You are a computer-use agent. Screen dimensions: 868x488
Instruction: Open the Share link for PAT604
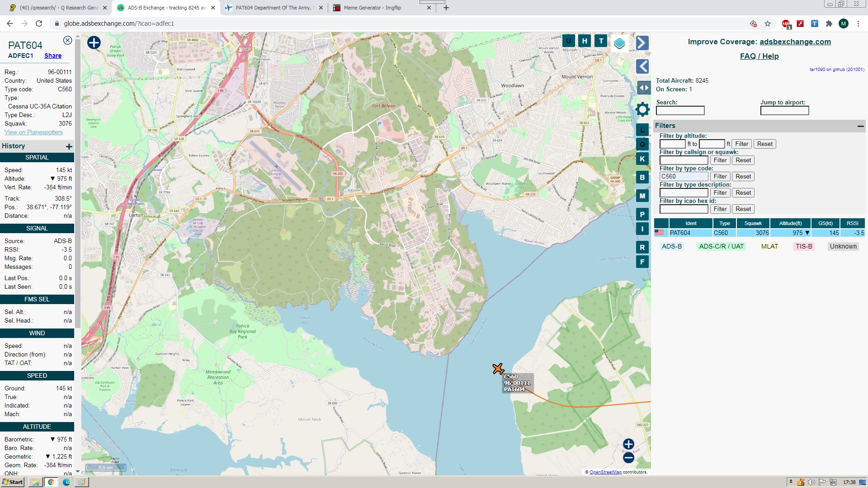[x=53, y=56]
